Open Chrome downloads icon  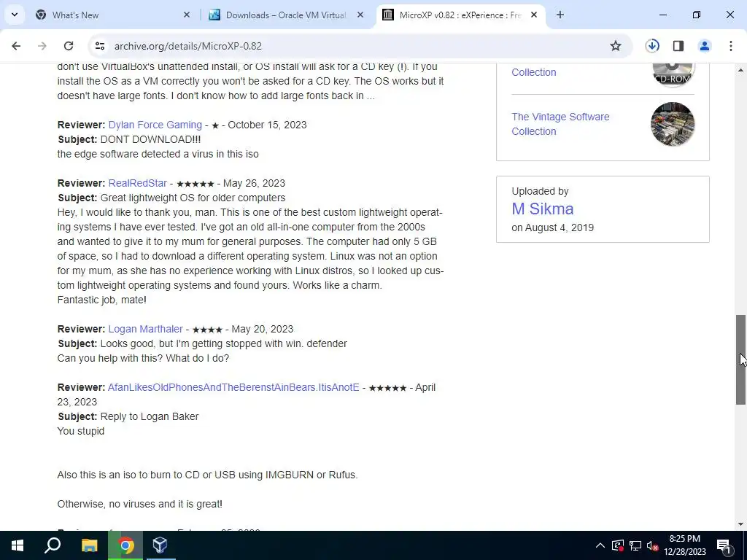pos(652,46)
